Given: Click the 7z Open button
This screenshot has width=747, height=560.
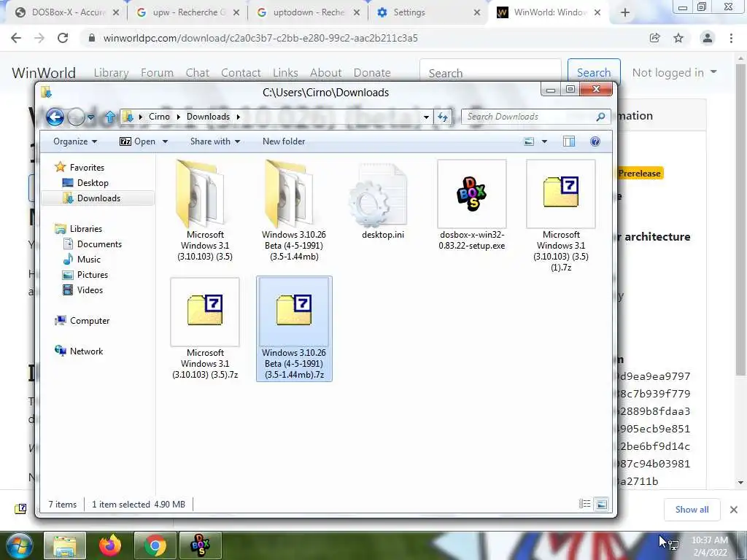Looking at the screenshot, I should 138,141.
